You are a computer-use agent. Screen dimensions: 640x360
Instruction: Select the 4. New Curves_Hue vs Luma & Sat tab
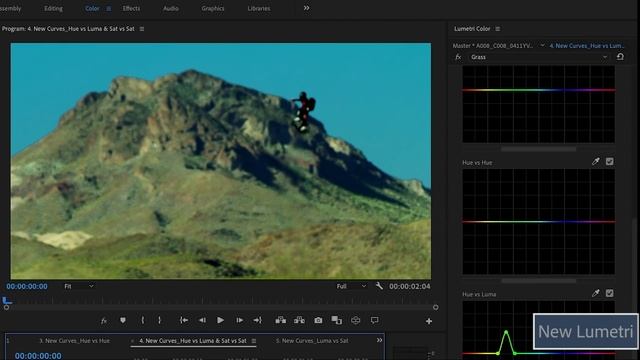click(193, 341)
